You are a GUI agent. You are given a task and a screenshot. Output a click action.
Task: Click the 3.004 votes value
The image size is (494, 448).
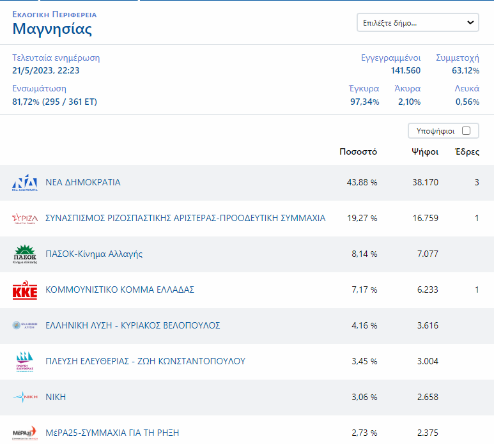click(x=428, y=361)
